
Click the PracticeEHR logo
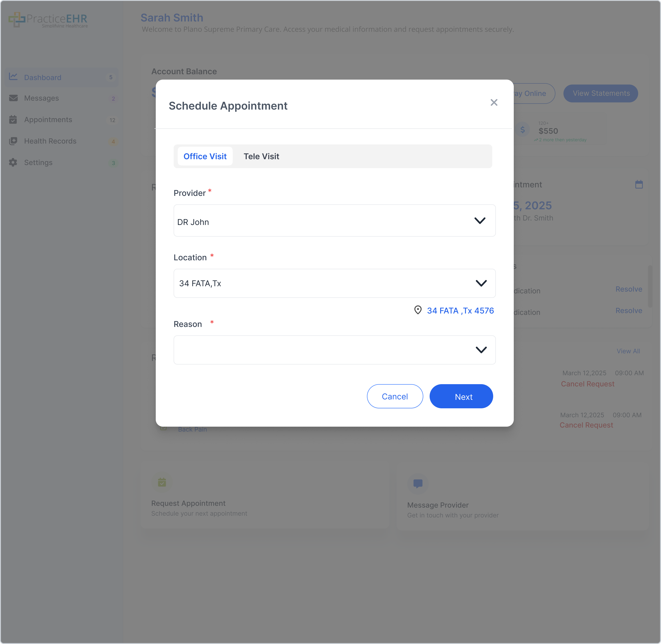coord(48,20)
